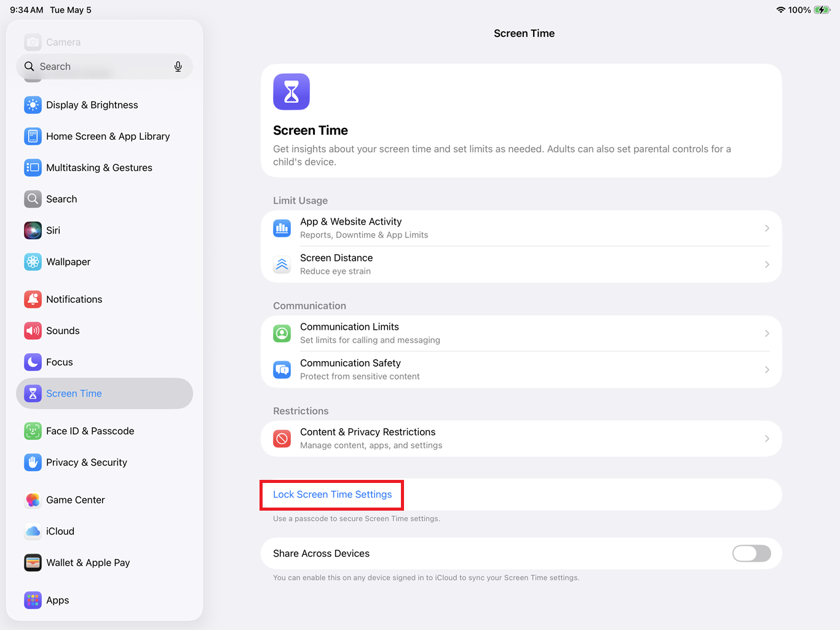
Task: Click the Screen Distance chevrons icon
Action: [x=282, y=265]
